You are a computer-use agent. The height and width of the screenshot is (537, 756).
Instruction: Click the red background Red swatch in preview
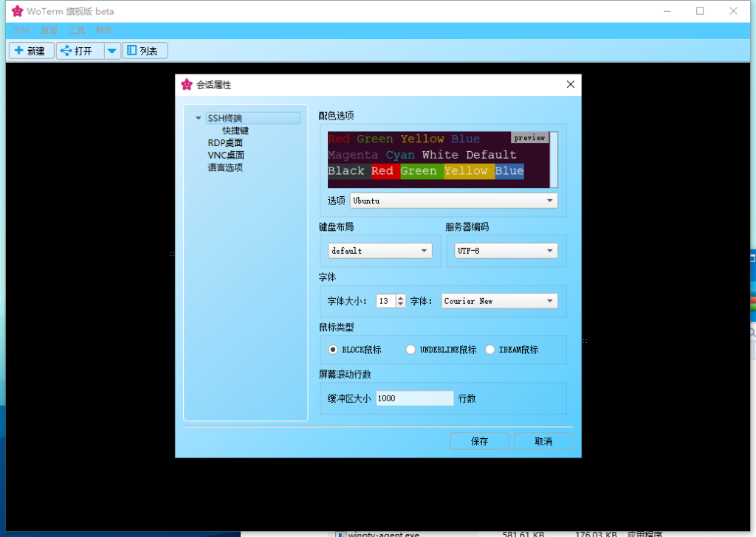tap(385, 171)
